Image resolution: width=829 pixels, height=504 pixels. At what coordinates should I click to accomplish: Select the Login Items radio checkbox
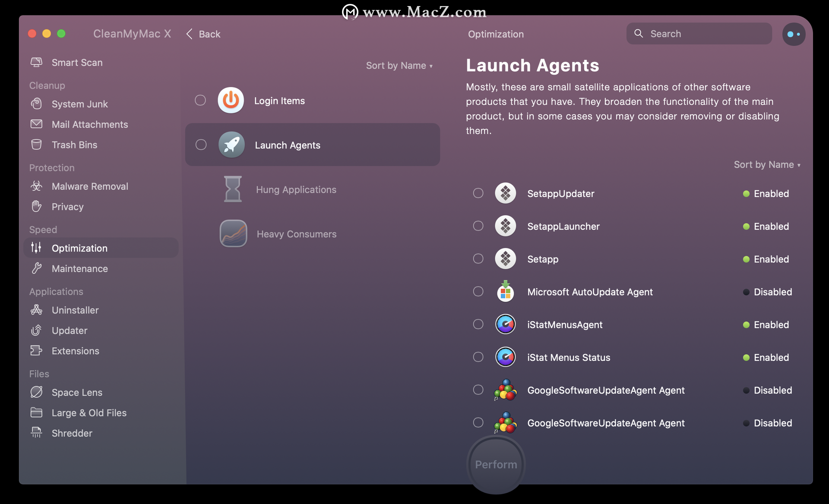(x=200, y=100)
